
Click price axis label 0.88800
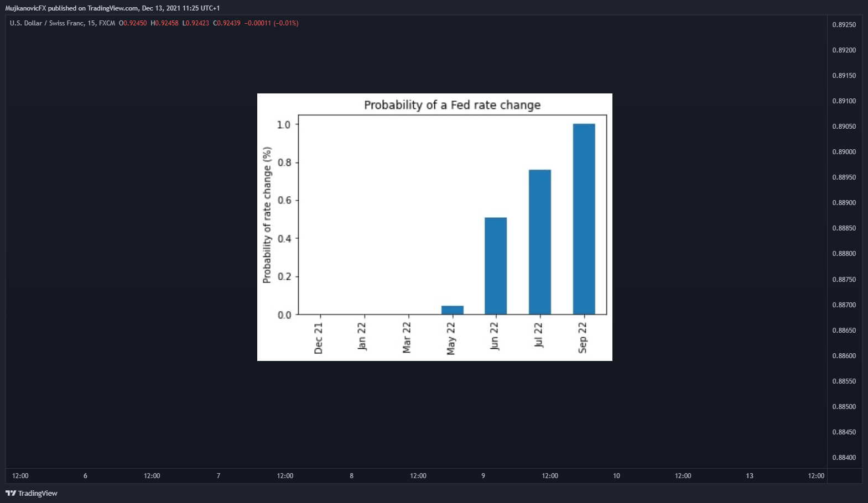point(844,254)
